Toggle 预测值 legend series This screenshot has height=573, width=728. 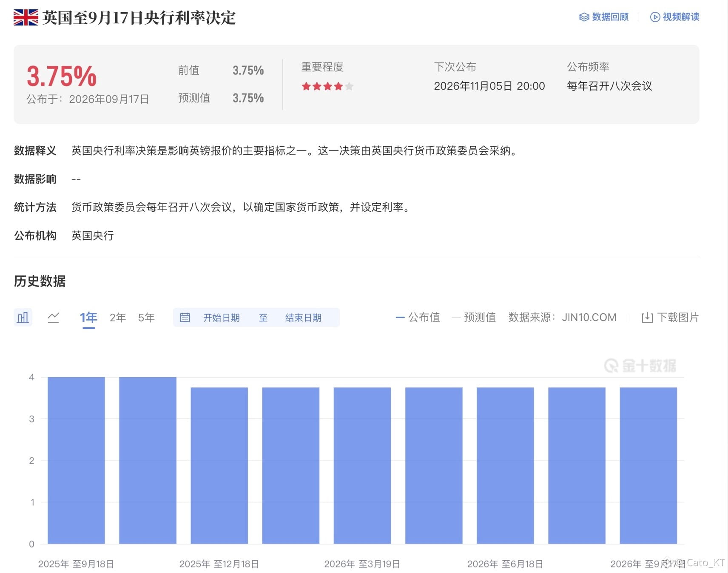pos(474,317)
